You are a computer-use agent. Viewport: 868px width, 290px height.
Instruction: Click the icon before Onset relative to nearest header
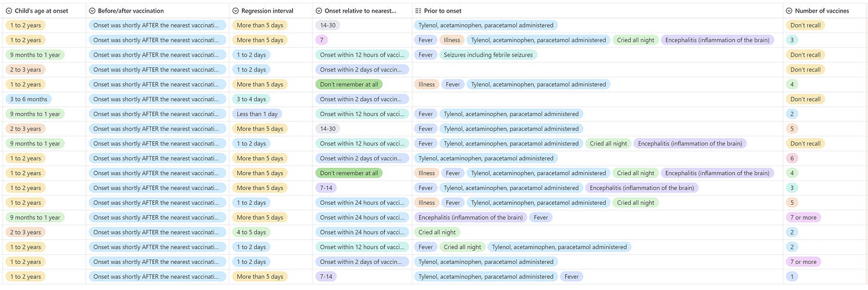[319, 11]
